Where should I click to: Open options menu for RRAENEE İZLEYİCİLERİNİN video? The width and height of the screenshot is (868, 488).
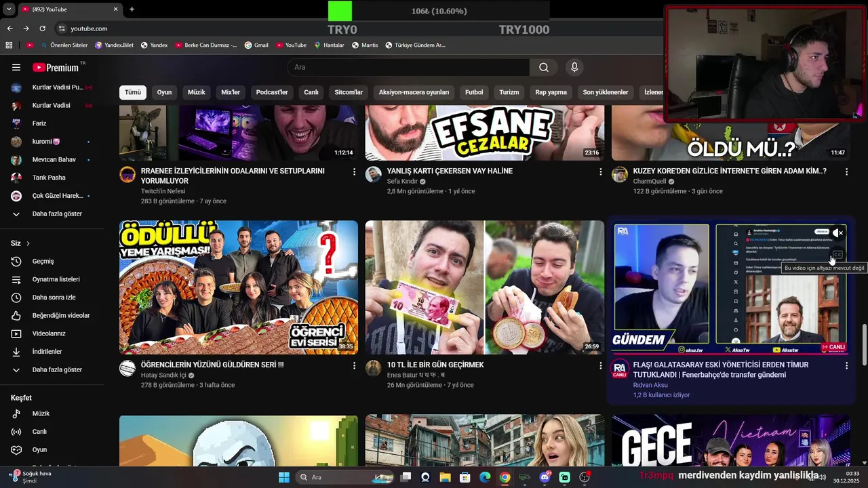tap(354, 172)
